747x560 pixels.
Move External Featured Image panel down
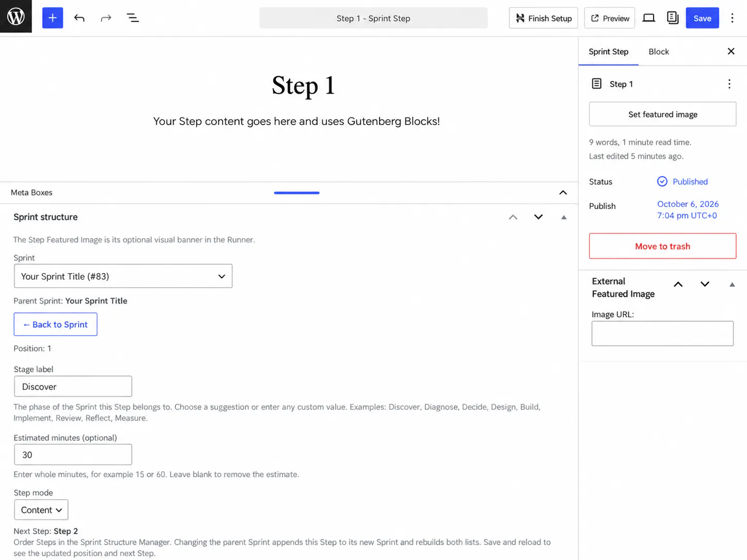705,284
